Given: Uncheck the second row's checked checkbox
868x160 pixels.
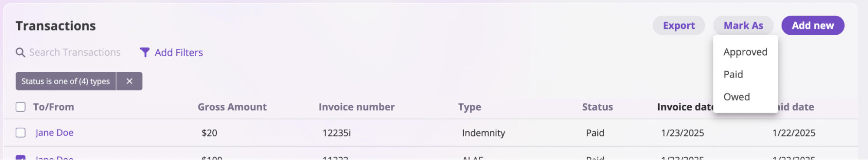Looking at the screenshot, I should (x=20, y=157).
